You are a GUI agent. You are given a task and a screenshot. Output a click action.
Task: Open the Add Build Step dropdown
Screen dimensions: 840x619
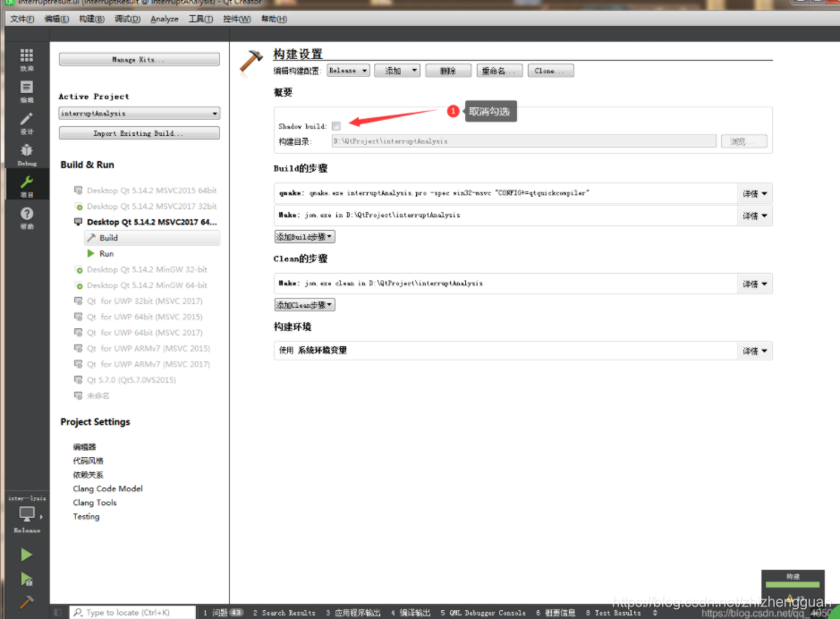[305, 237]
